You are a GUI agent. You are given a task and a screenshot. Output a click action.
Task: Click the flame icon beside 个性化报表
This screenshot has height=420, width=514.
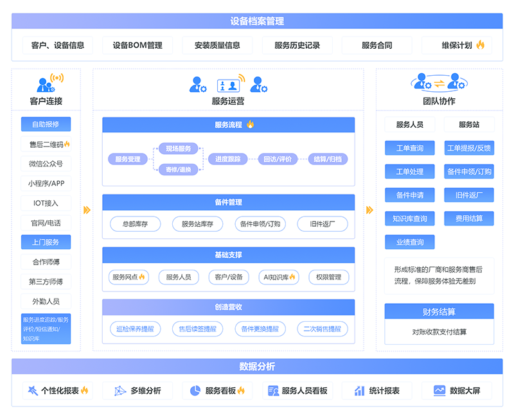(85, 390)
